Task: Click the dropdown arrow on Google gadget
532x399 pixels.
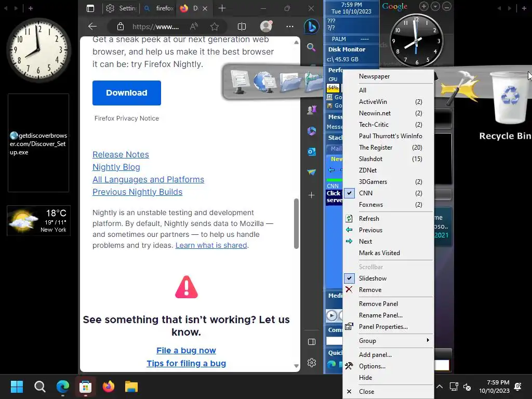Action: [x=435, y=6]
